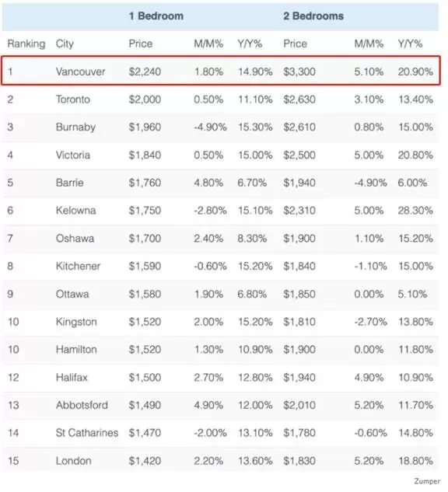Click the 2 Bedrooms group heading
The width and height of the screenshot is (448, 492).
pos(313,16)
